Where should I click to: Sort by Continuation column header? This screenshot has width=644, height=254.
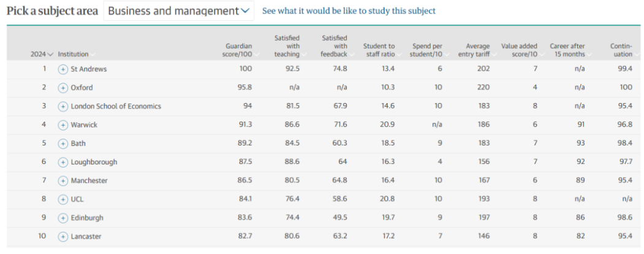click(621, 50)
